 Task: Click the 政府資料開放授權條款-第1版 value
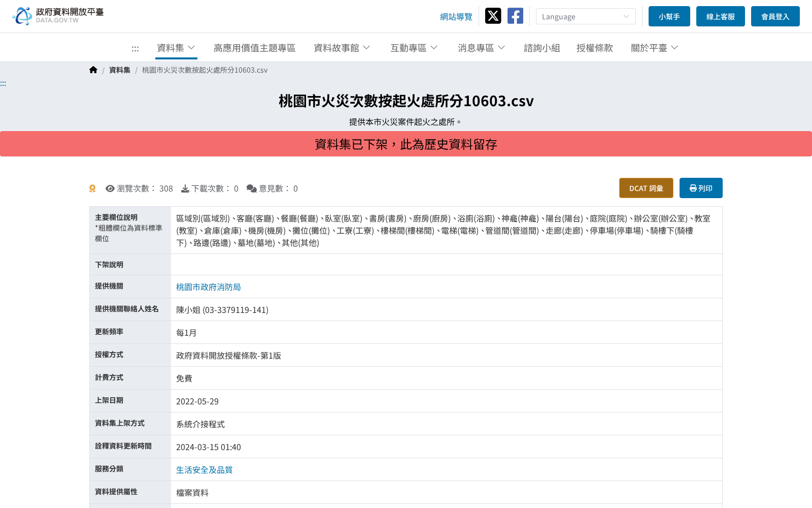click(228, 356)
